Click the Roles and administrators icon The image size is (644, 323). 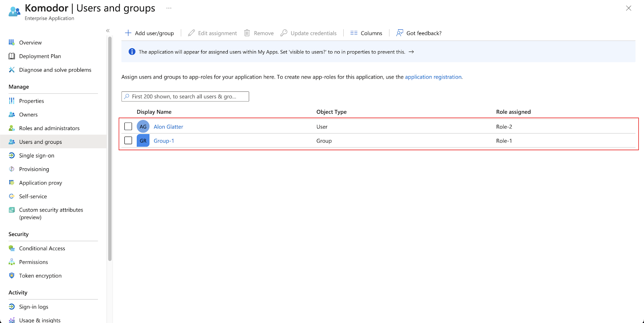[x=12, y=128]
